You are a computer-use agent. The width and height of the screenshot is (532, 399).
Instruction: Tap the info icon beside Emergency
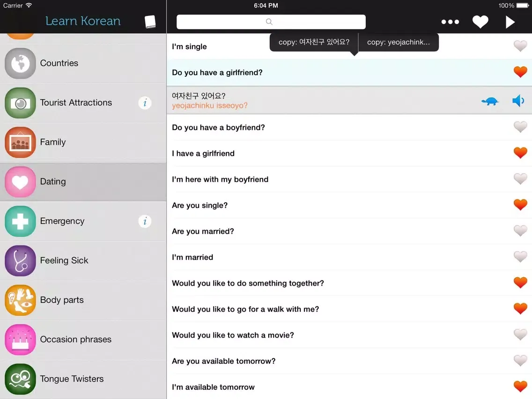(x=145, y=221)
